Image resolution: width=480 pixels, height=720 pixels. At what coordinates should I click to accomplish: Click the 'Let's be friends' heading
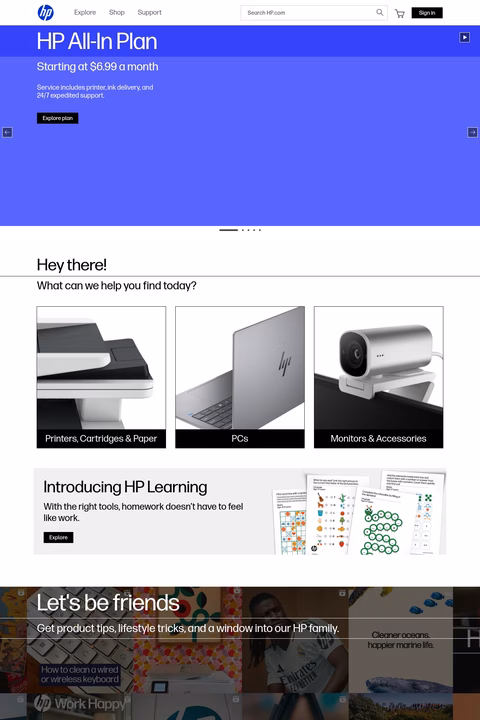click(108, 602)
